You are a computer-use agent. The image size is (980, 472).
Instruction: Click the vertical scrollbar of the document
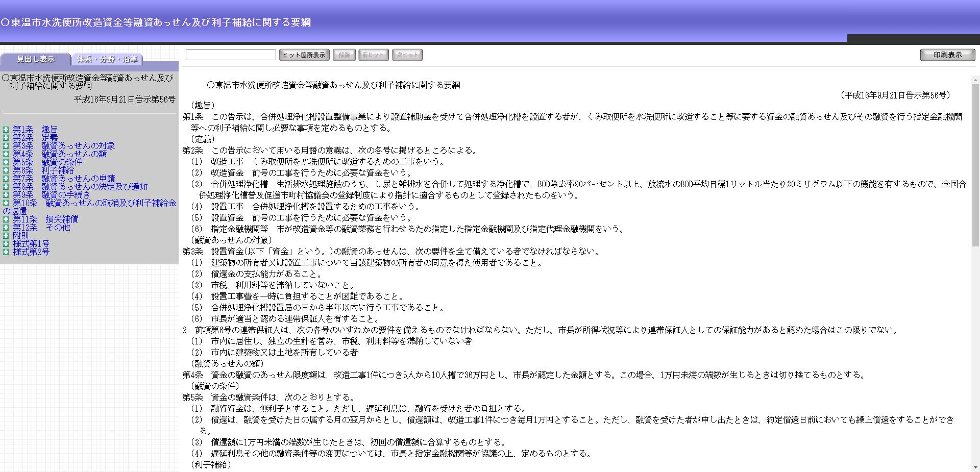[x=975, y=255]
